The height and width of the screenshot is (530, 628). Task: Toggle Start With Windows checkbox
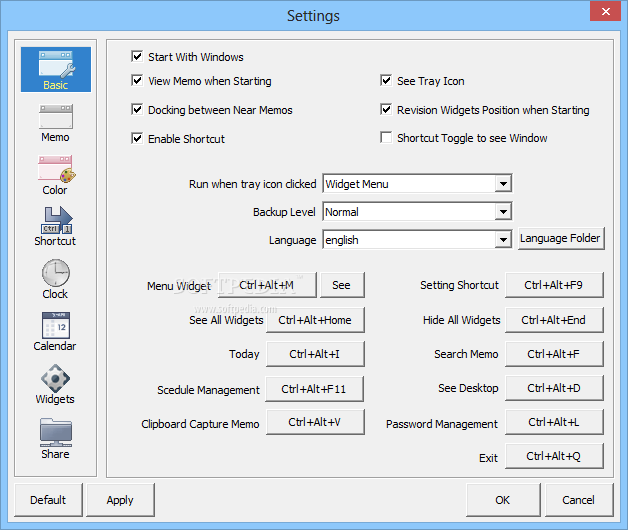tap(137, 56)
